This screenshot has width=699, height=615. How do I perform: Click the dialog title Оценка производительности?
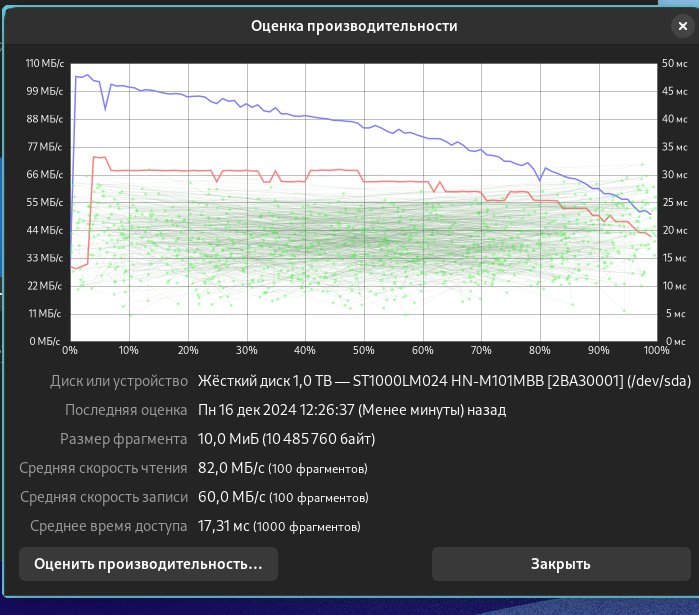pyautogui.click(x=354, y=26)
